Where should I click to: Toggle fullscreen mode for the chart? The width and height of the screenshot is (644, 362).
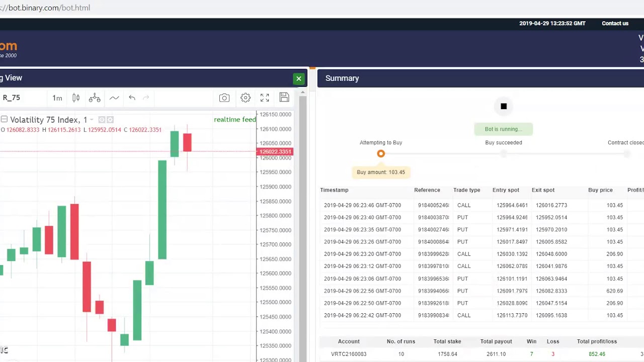point(265,98)
